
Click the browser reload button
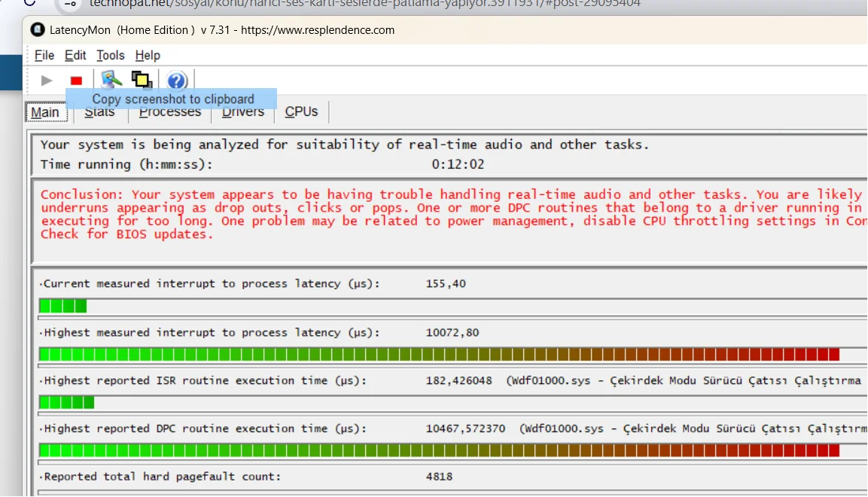(29, 3)
